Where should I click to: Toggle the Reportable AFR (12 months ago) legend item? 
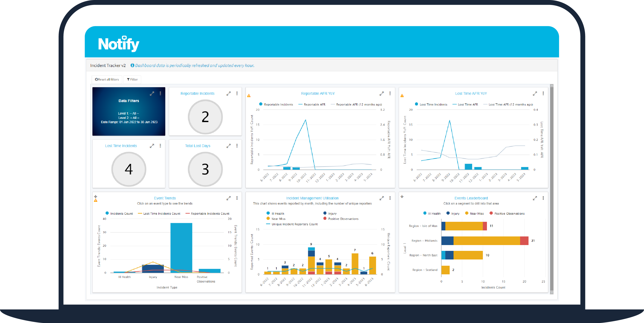(359, 104)
